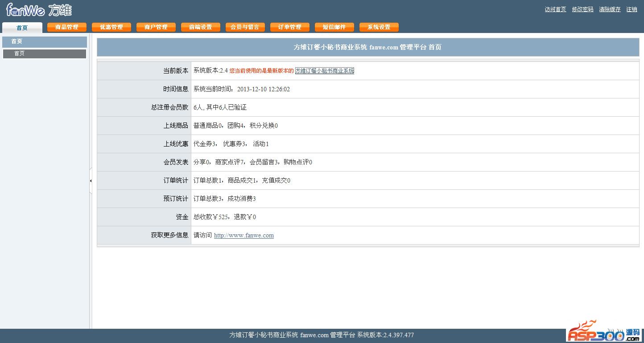Click the red 您当前使用的是最新版本的 notice

point(262,71)
